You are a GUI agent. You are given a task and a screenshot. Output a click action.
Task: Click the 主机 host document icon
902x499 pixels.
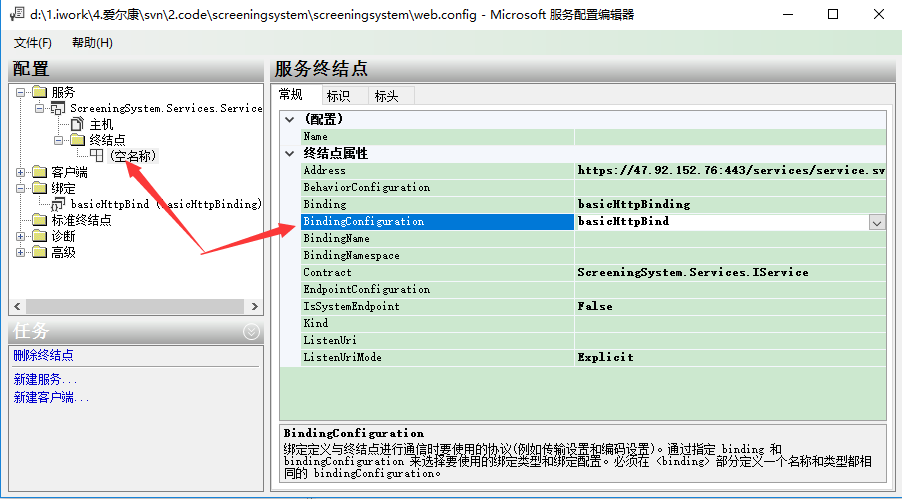(77, 124)
